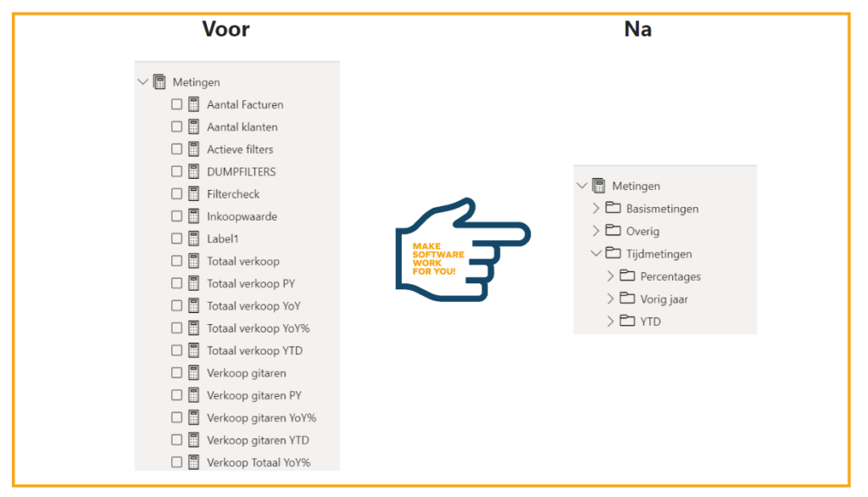Click the measure icon beside Totaal verkoop YTD
Screen dimensions: 868x497
click(x=193, y=350)
